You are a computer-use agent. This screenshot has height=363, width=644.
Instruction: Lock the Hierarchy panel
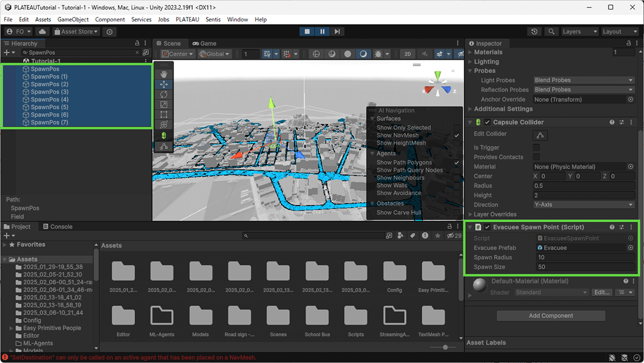pyautogui.click(x=137, y=43)
